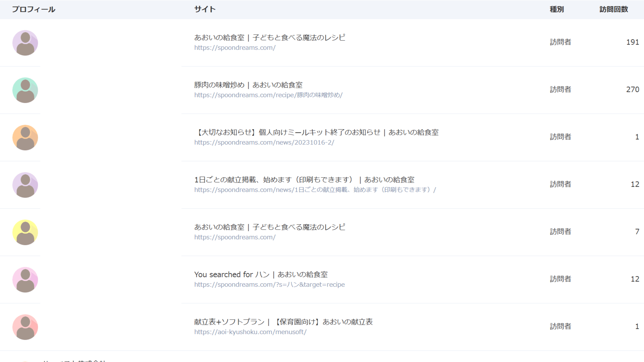Click the yellow profile avatar icon

tap(25, 232)
